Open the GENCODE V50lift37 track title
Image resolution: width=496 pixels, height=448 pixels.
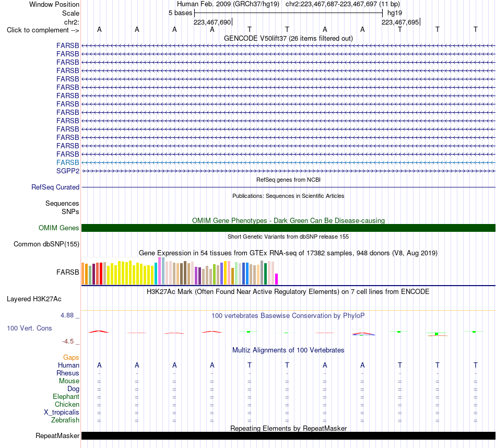[288, 38]
